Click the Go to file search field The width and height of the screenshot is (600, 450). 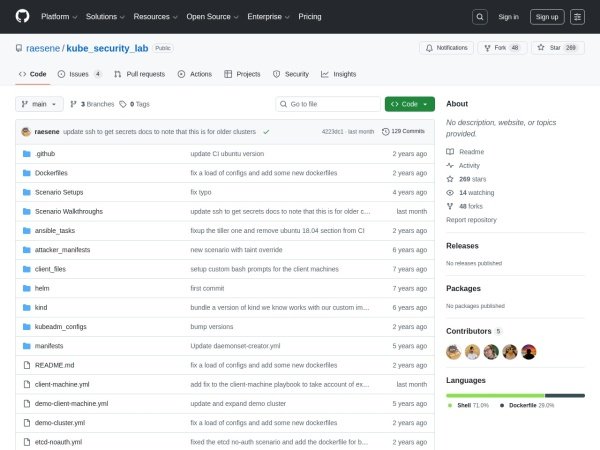click(328, 104)
